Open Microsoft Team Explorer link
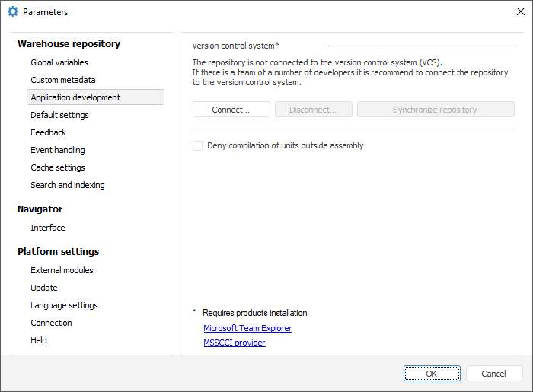Viewport: 533px width, 392px height. pyautogui.click(x=247, y=328)
